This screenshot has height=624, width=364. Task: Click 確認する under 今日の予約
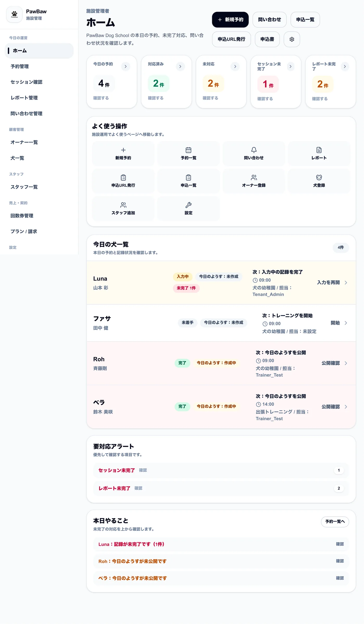pos(101,98)
